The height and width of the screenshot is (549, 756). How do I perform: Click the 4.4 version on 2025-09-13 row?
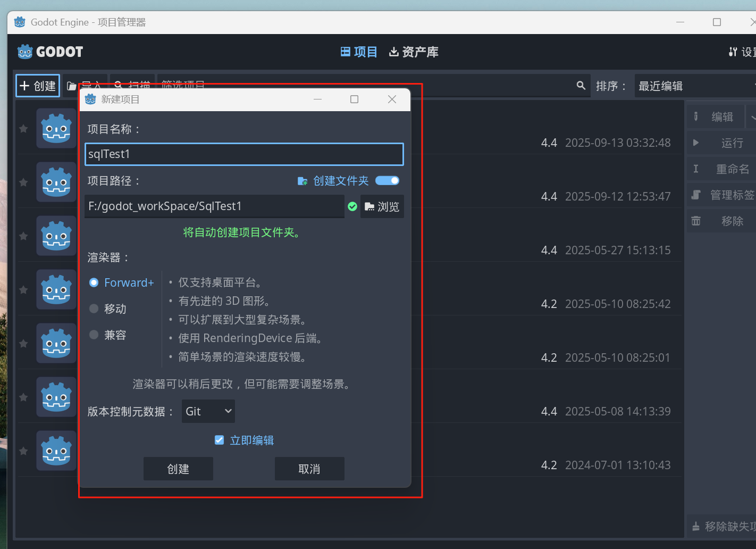click(x=549, y=143)
